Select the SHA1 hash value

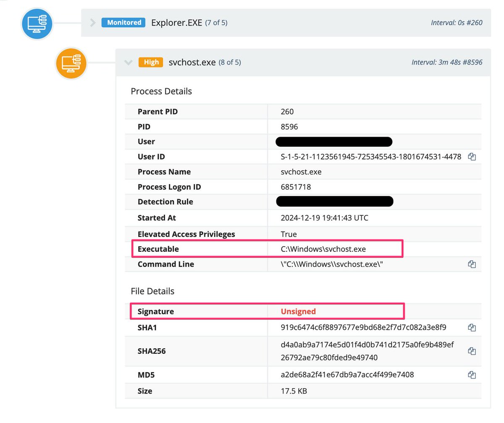363,327
